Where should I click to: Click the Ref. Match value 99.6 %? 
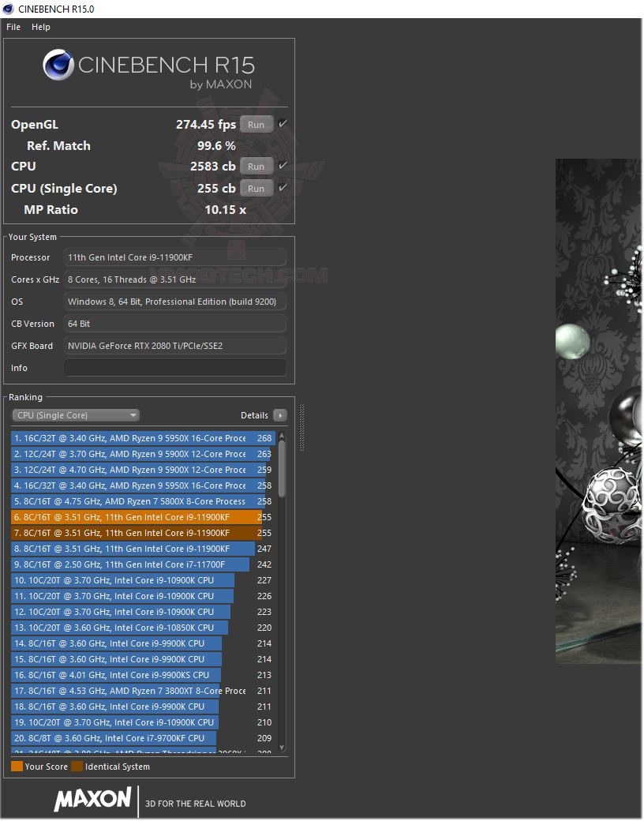click(x=216, y=146)
